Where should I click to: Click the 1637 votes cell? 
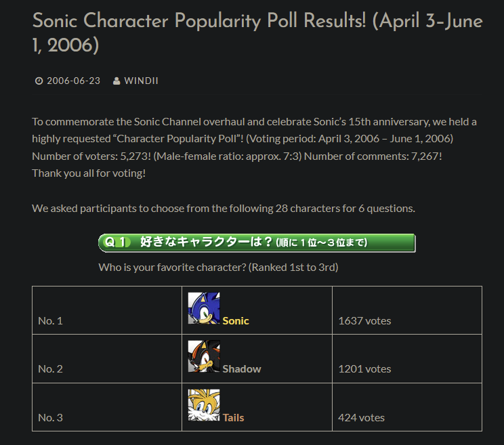(407, 310)
